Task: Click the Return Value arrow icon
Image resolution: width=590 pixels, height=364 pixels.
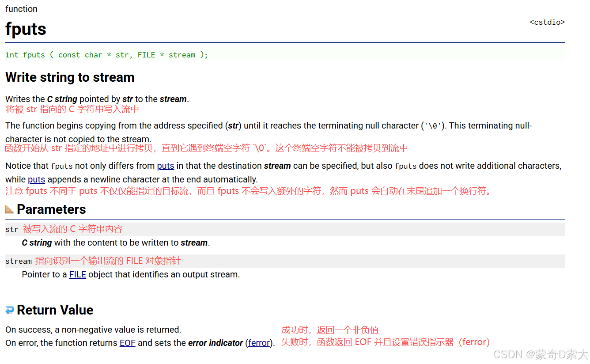Action: click(10, 310)
